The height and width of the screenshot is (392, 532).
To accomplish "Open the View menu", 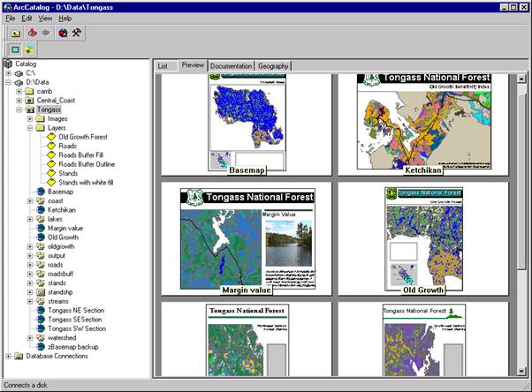I will pos(45,18).
